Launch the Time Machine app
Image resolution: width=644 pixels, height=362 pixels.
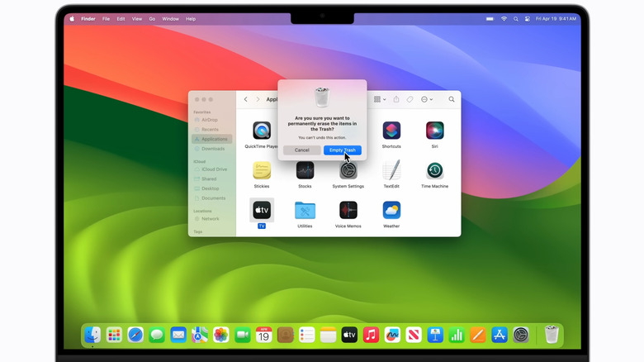click(434, 171)
